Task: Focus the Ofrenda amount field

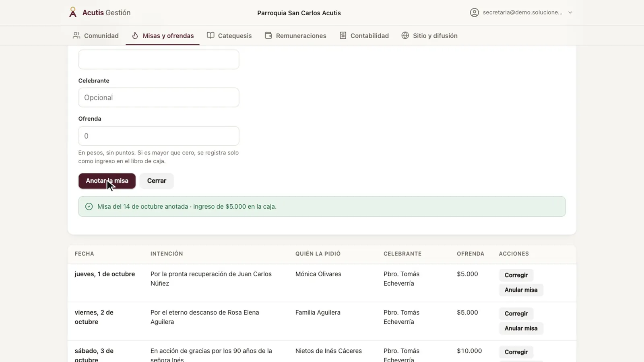Action: 159,136
